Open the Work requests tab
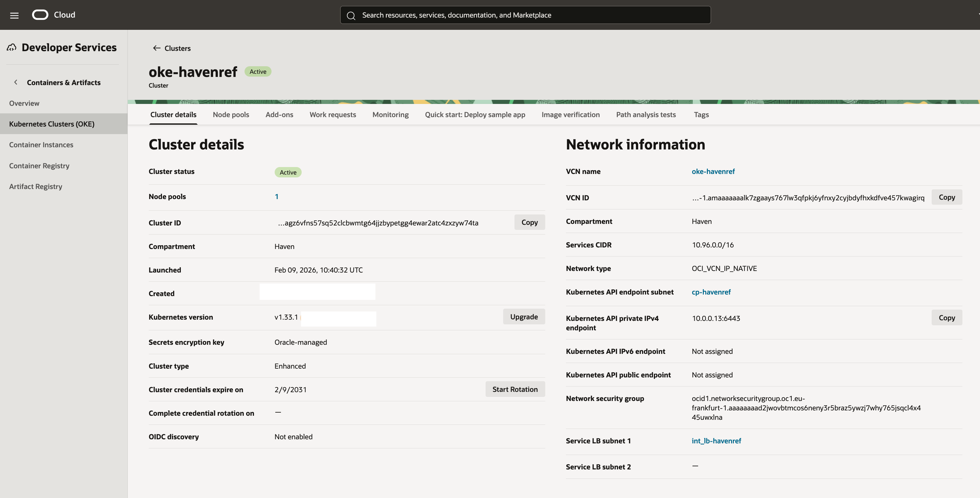This screenshot has width=980, height=498. pos(332,115)
